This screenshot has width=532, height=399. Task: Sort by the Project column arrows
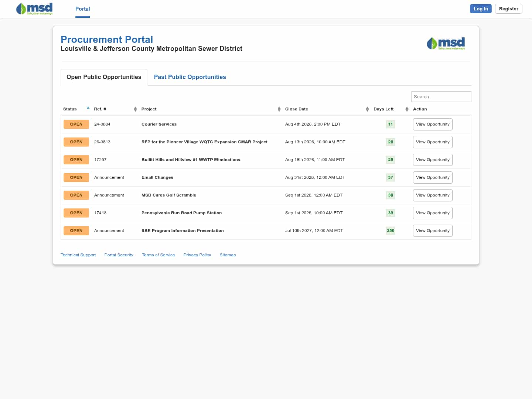[279, 109]
